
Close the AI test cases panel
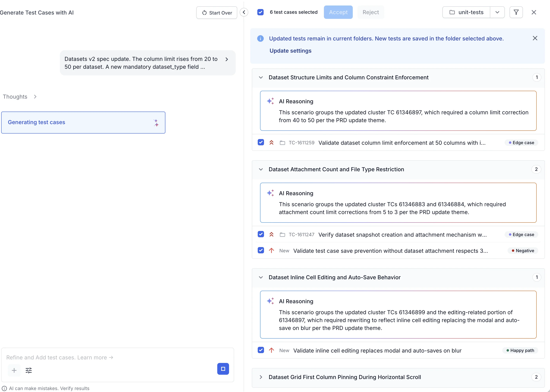(534, 12)
